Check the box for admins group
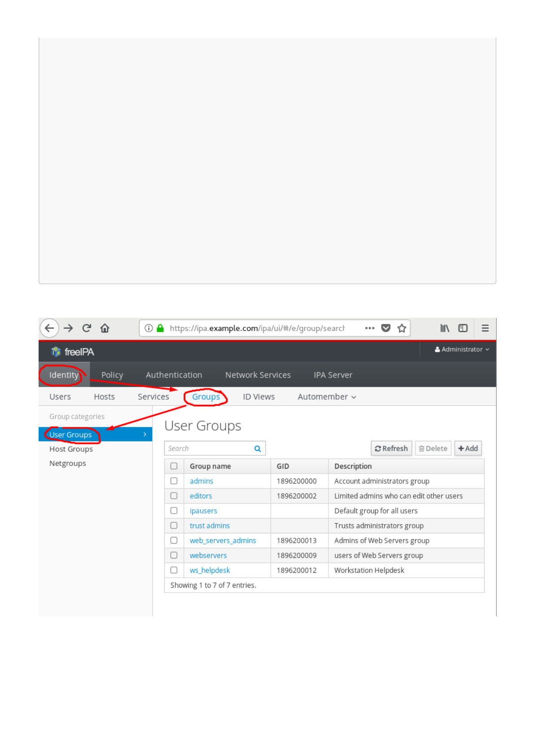The width and height of the screenshot is (534, 756). coord(174,481)
